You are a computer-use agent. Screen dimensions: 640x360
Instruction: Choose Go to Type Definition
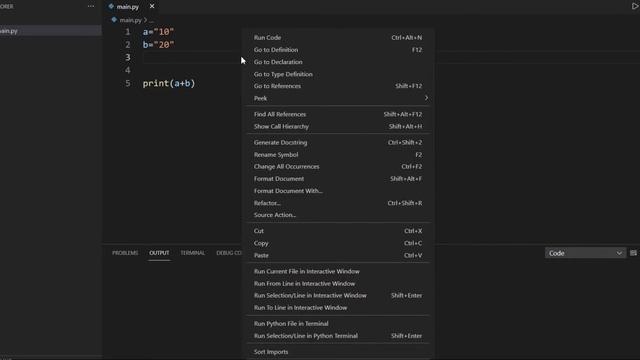point(338,74)
